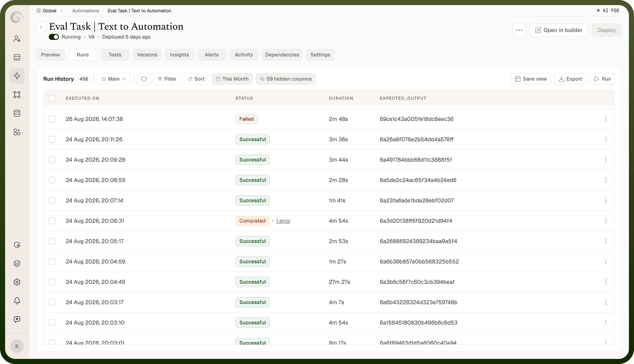Image resolution: width=634 pixels, height=364 pixels.
Task: Open the notifications bell icon
Action: pos(17,301)
